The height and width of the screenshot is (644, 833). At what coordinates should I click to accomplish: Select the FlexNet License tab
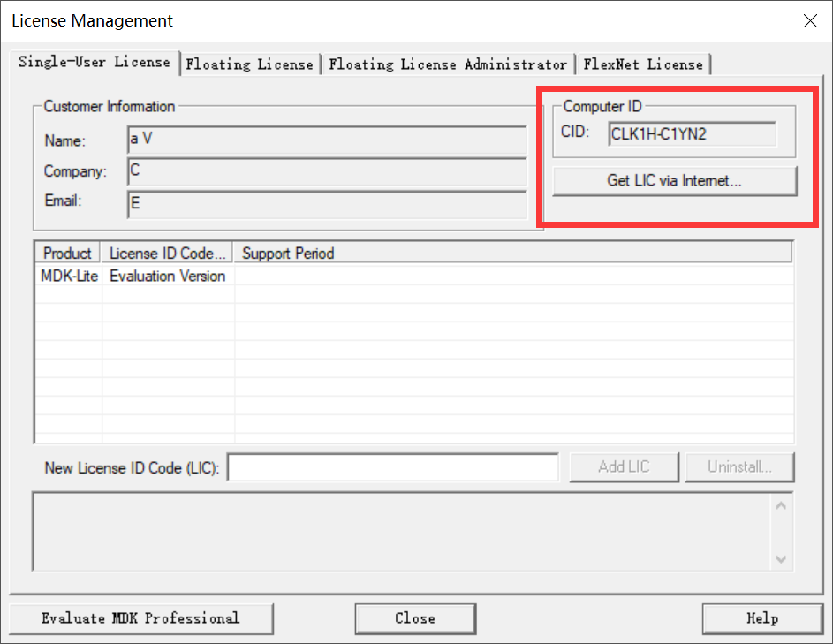(643, 64)
